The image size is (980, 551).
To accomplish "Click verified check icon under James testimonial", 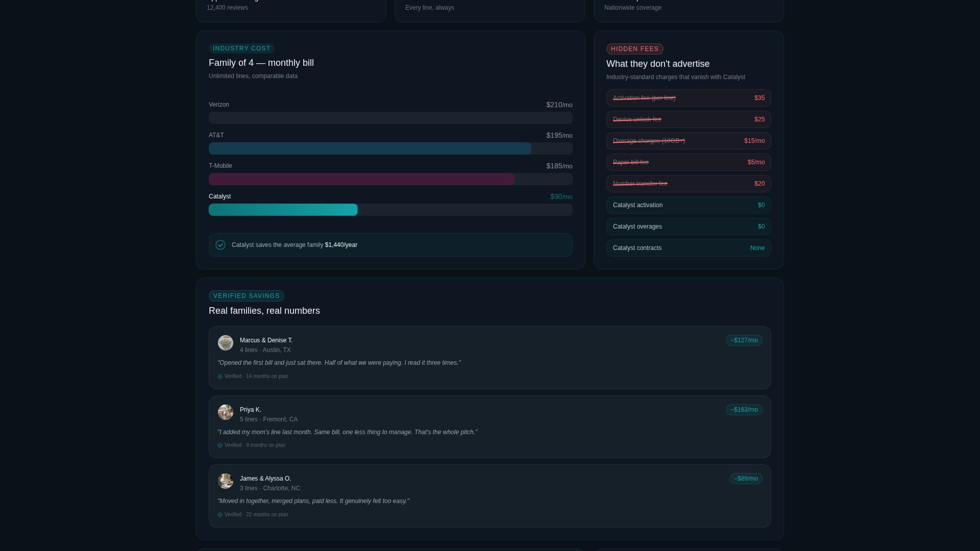I will (220, 515).
